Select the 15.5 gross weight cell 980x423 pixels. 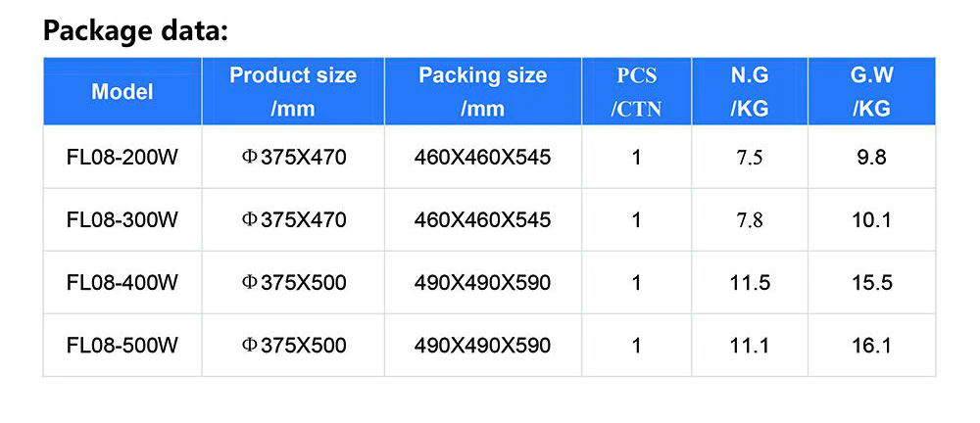871,283
